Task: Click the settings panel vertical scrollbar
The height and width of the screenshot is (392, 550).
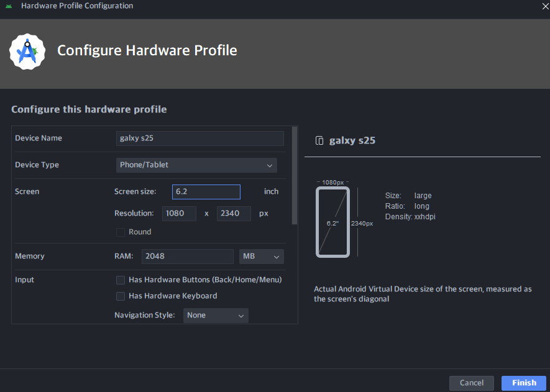Action: point(295,175)
